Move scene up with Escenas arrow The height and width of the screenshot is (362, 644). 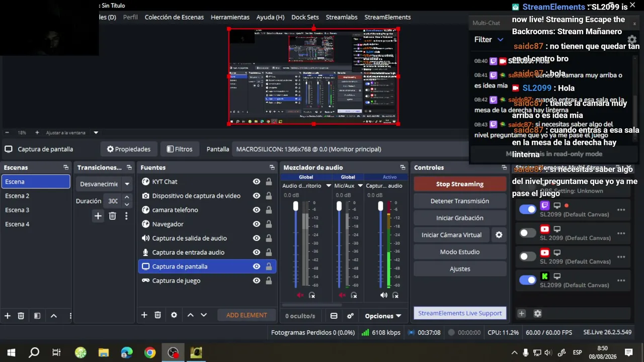[x=53, y=316]
